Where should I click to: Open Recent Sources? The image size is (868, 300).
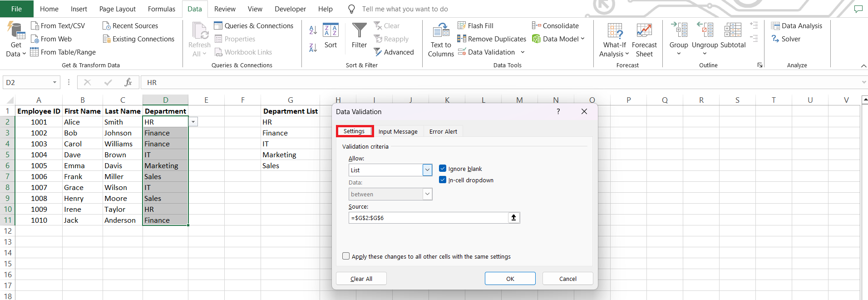(x=130, y=26)
